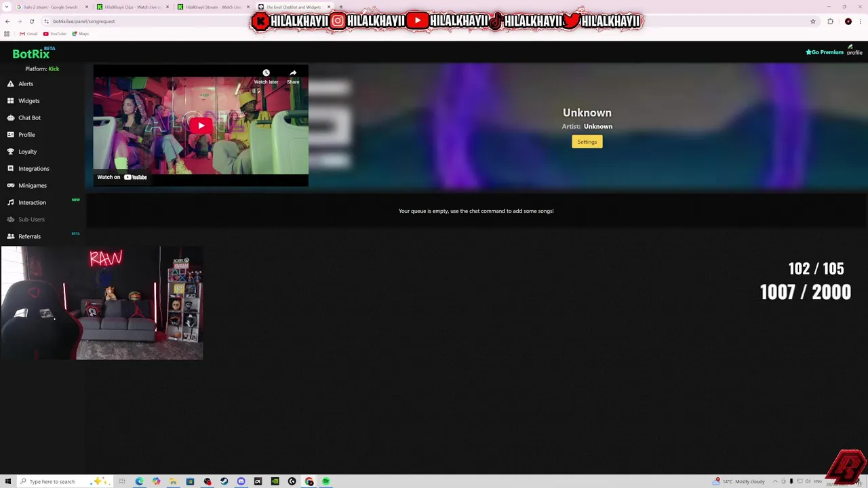Open the Maps bookmark
Screen dimensions: 868x488
[x=79, y=34]
